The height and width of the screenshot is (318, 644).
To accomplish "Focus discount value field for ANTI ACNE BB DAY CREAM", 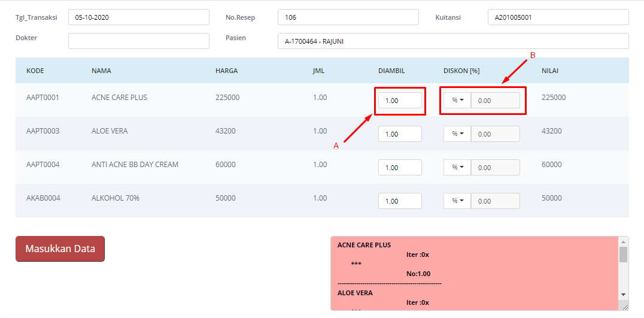I will coord(495,168).
